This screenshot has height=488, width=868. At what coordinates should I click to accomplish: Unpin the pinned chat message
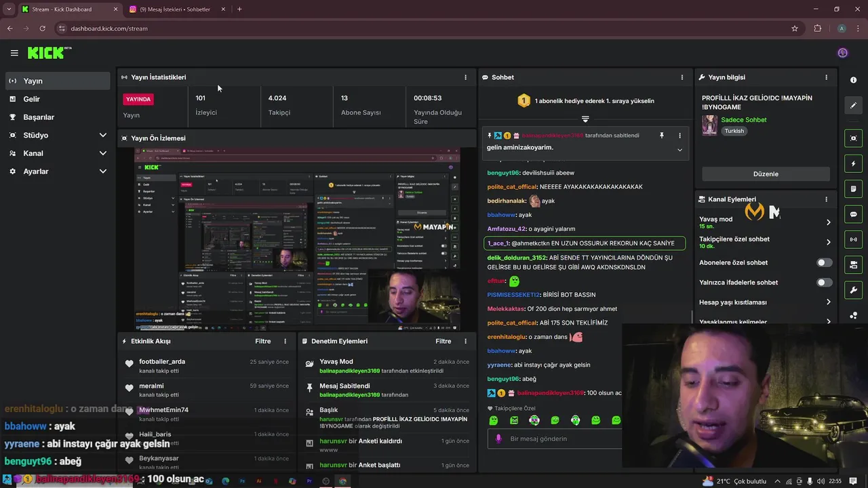click(662, 136)
